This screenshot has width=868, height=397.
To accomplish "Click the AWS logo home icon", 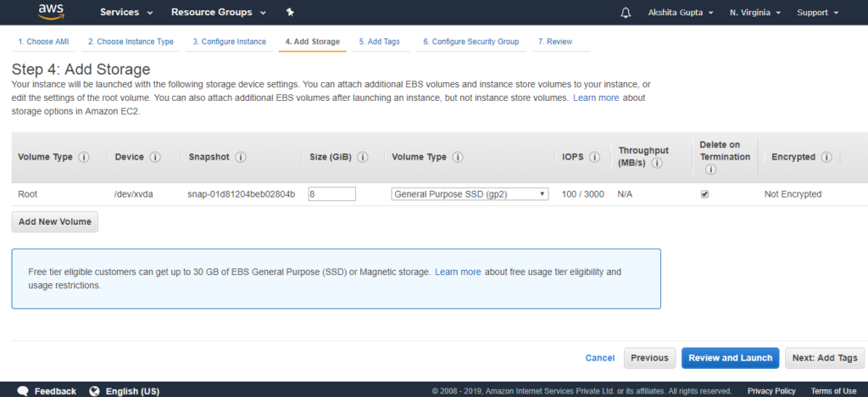I will tap(52, 12).
